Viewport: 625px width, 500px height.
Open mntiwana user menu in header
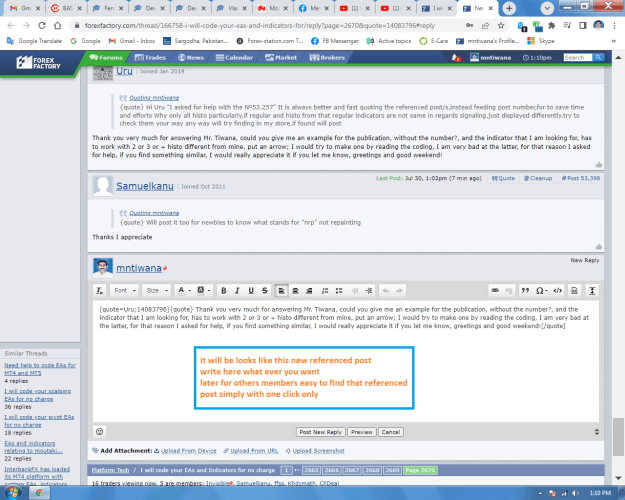(x=491, y=57)
